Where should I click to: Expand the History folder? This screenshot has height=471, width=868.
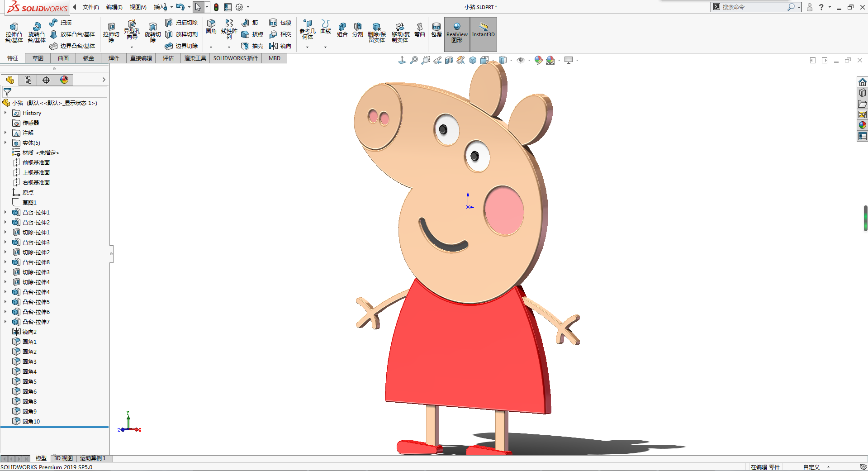pyautogui.click(x=5, y=113)
